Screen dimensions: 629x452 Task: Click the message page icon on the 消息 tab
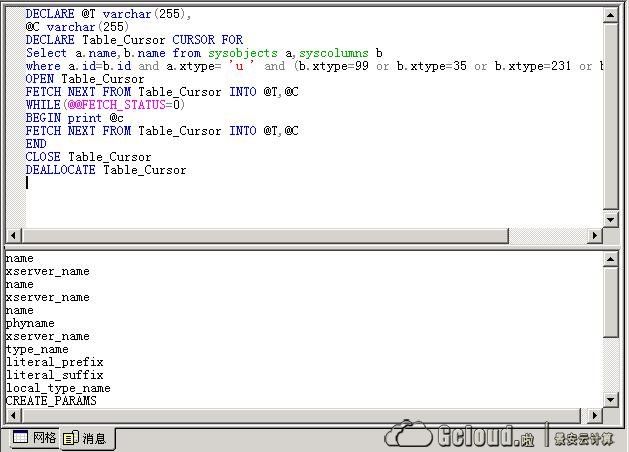(x=70, y=438)
